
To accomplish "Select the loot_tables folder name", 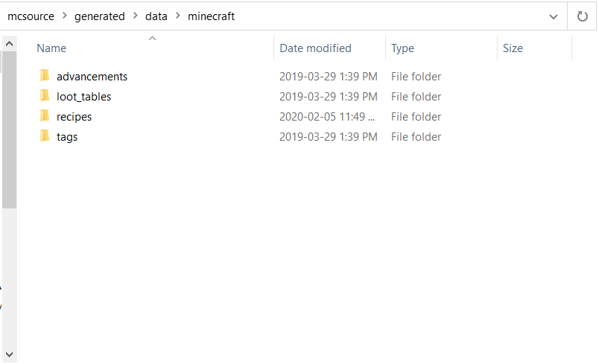I will pos(83,96).
